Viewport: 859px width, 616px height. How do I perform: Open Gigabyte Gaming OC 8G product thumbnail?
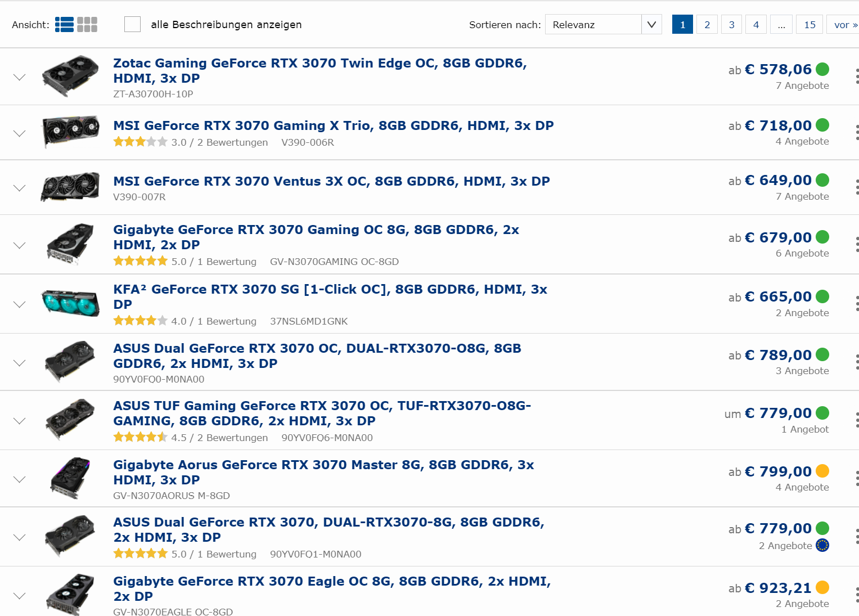pos(70,244)
